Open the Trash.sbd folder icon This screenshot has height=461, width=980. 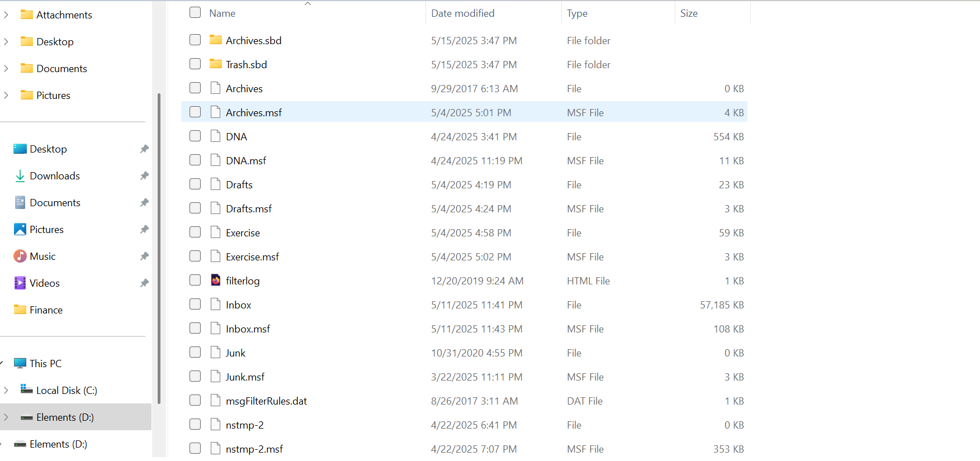pos(216,64)
